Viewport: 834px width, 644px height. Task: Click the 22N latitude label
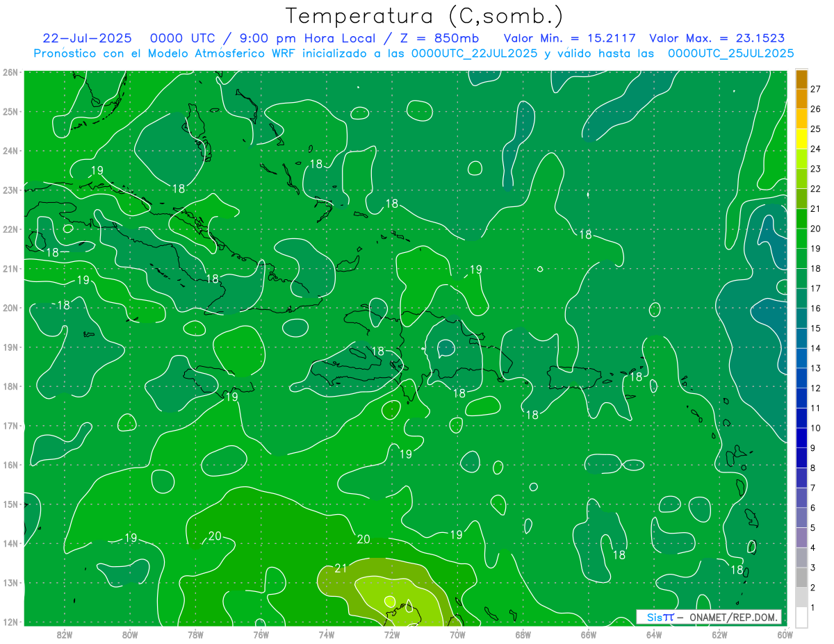tap(10, 229)
